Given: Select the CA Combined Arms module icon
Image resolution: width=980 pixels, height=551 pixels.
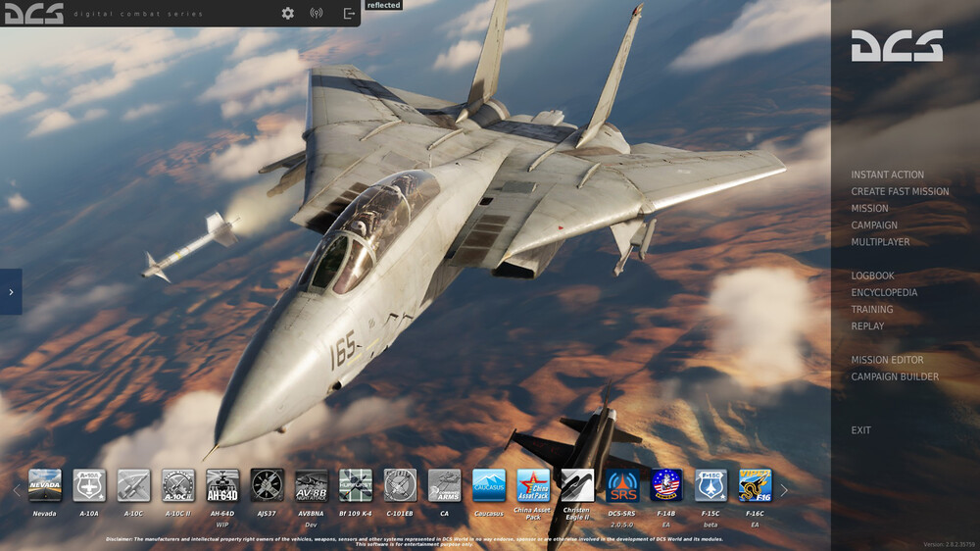Looking at the screenshot, I should (444, 485).
